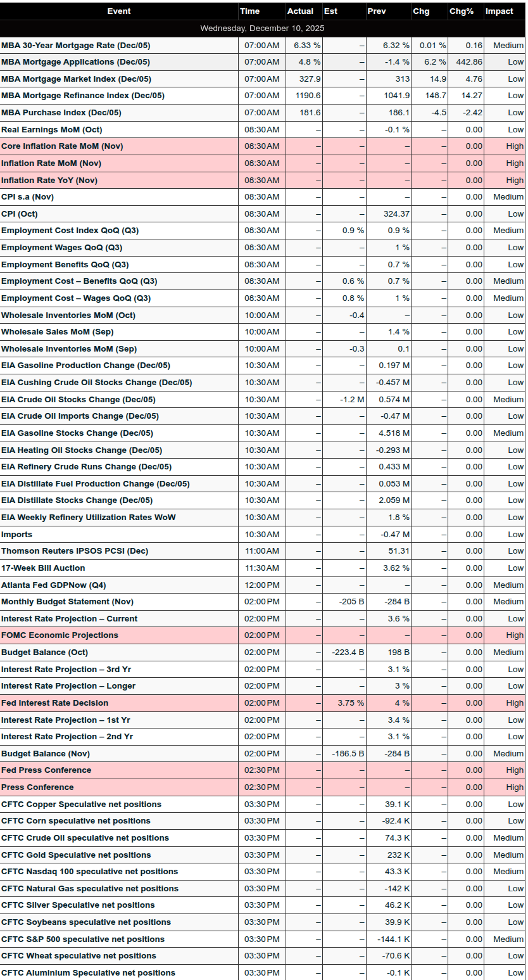Image resolution: width=528 pixels, height=980 pixels.
Task: Click the Monthly Budget Statement (Nov) row
Action: [x=67, y=602]
